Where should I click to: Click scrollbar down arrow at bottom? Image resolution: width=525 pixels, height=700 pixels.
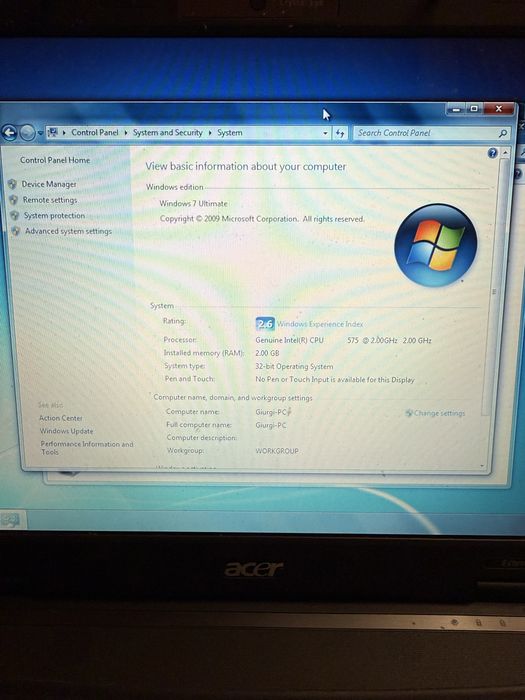482,466
